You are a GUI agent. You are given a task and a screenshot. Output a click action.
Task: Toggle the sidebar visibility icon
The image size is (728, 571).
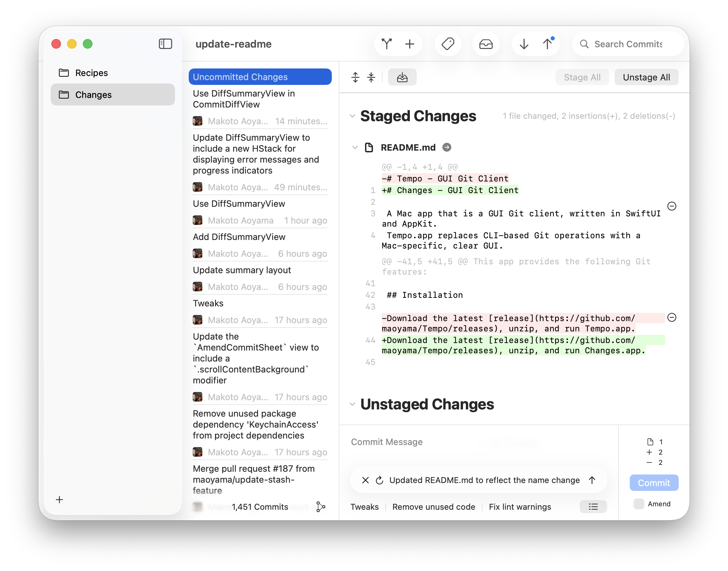pos(165,44)
